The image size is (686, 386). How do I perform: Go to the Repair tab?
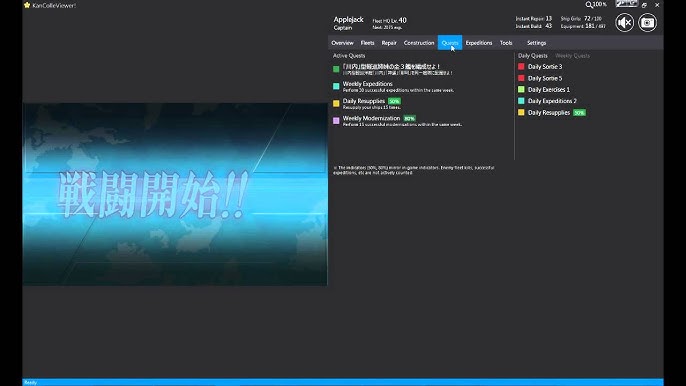coord(389,43)
